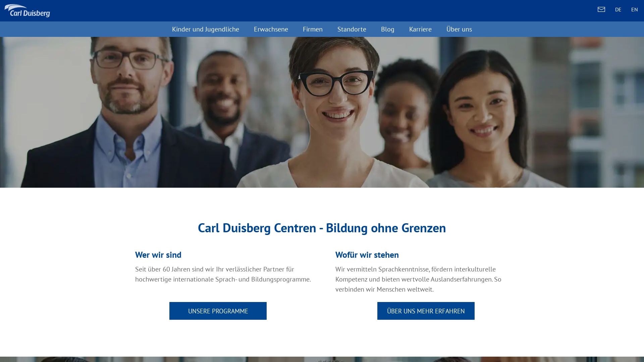Go to the Blog page
644x362 pixels.
tap(387, 29)
